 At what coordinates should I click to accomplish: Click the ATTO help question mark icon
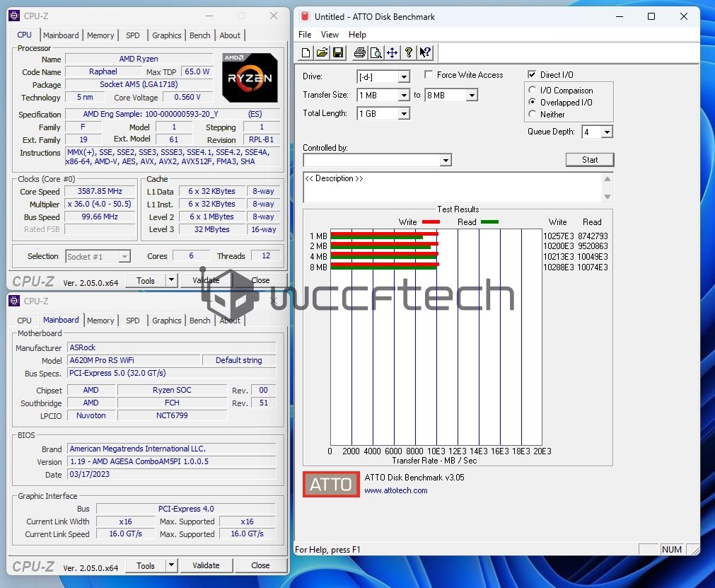coord(409,52)
